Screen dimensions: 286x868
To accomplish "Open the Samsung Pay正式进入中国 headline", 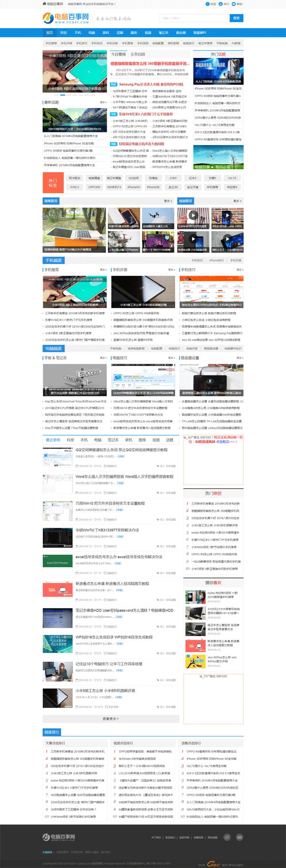I will (x=151, y=84).
